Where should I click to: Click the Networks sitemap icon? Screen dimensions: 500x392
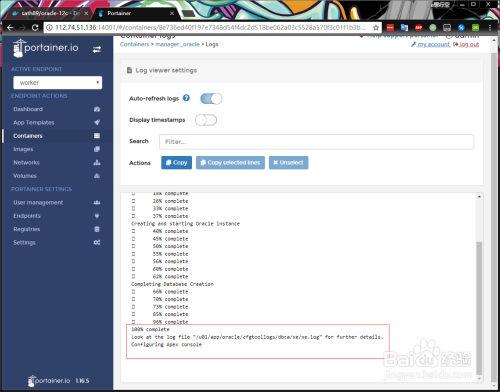coord(97,163)
